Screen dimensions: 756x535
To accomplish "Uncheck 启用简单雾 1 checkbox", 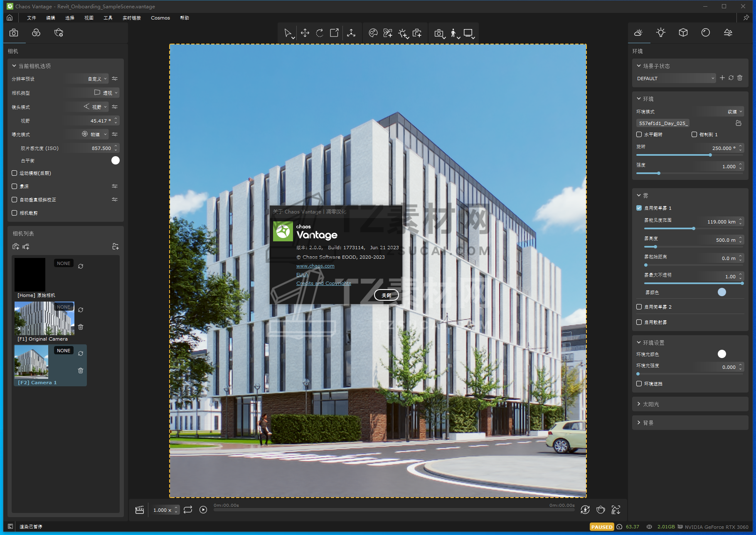I will [x=639, y=208].
